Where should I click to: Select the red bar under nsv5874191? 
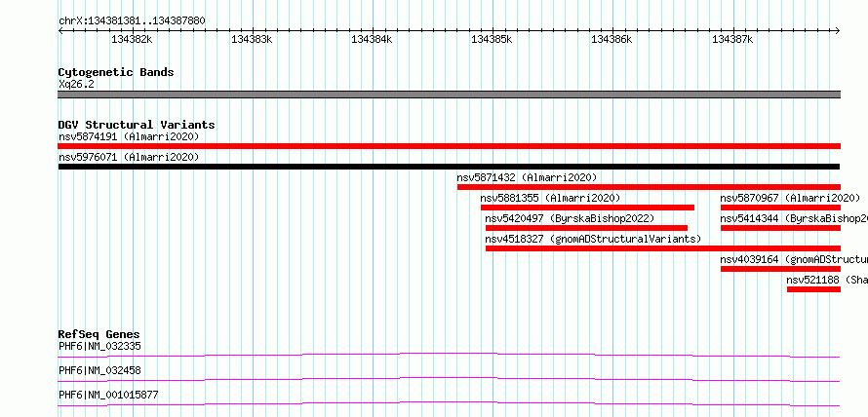(449, 146)
